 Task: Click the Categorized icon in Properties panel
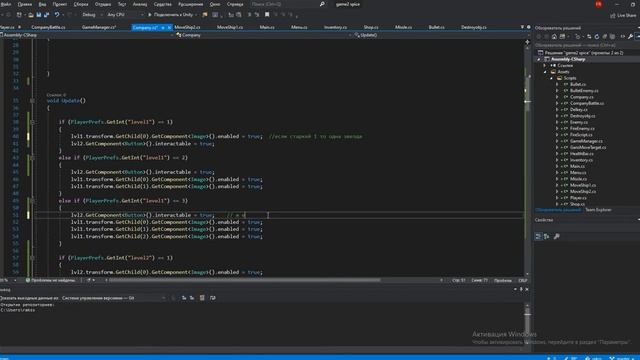click(538, 236)
